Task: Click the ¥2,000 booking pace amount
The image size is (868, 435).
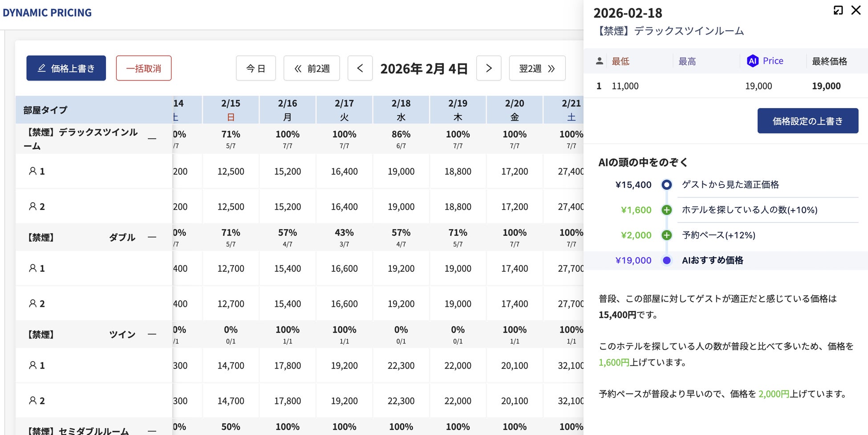Action: coord(636,235)
